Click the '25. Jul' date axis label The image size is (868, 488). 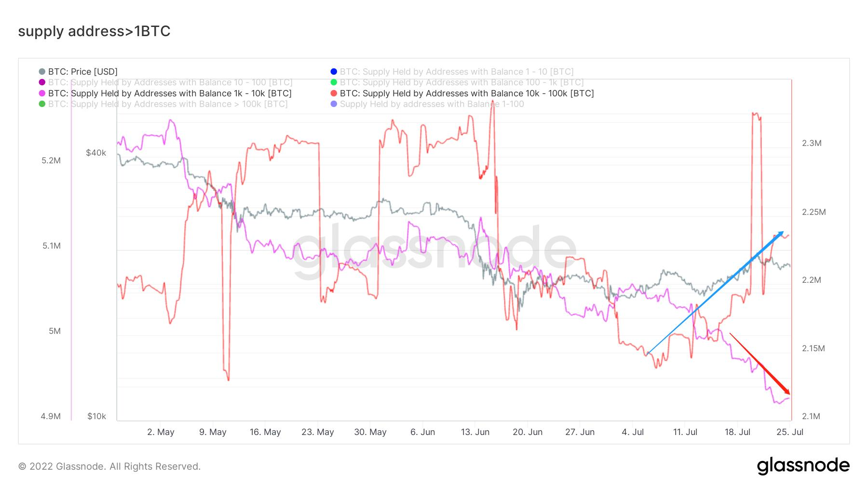tap(790, 432)
